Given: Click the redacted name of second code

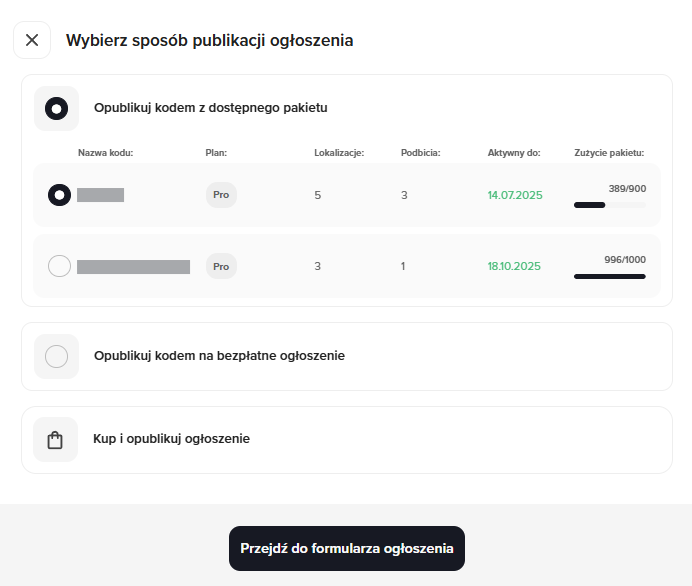Looking at the screenshot, I should 133,266.
